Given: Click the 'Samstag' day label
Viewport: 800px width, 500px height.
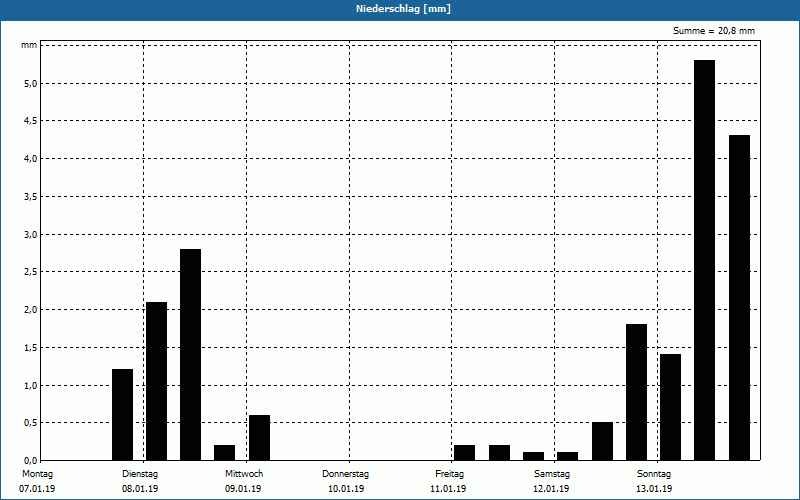Looking at the screenshot, I should [552, 474].
